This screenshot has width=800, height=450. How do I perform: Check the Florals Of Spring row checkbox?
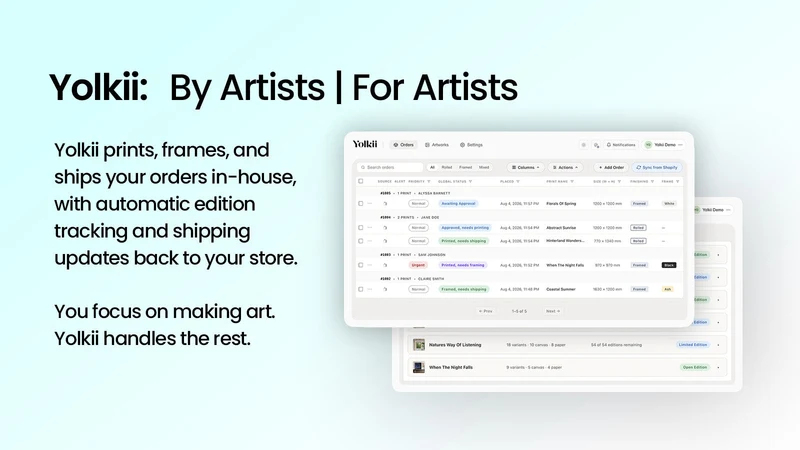361,204
